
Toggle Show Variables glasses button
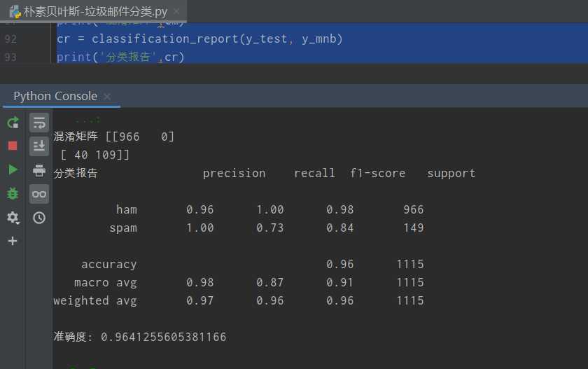[39, 194]
